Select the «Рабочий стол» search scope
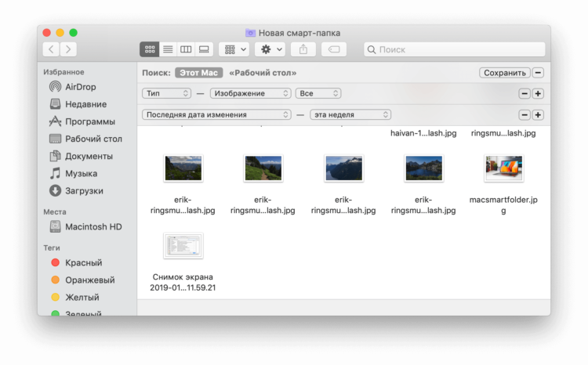The width and height of the screenshot is (588, 365). point(263,73)
